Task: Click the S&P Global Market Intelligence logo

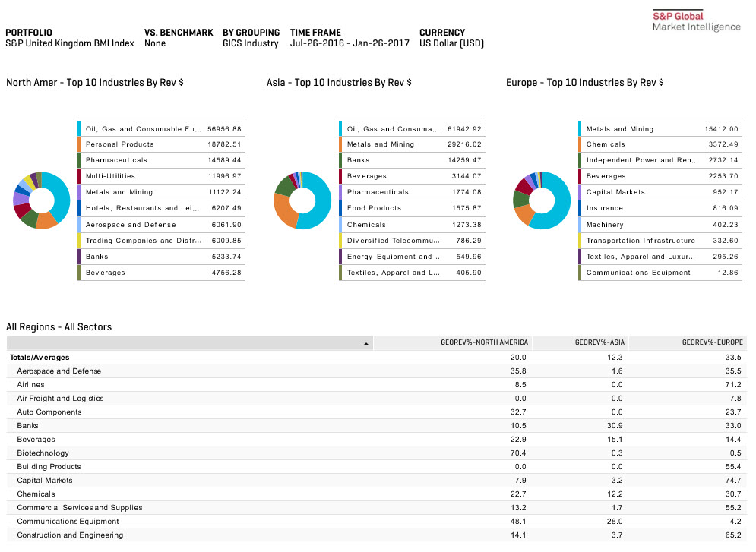Action: tap(696, 21)
